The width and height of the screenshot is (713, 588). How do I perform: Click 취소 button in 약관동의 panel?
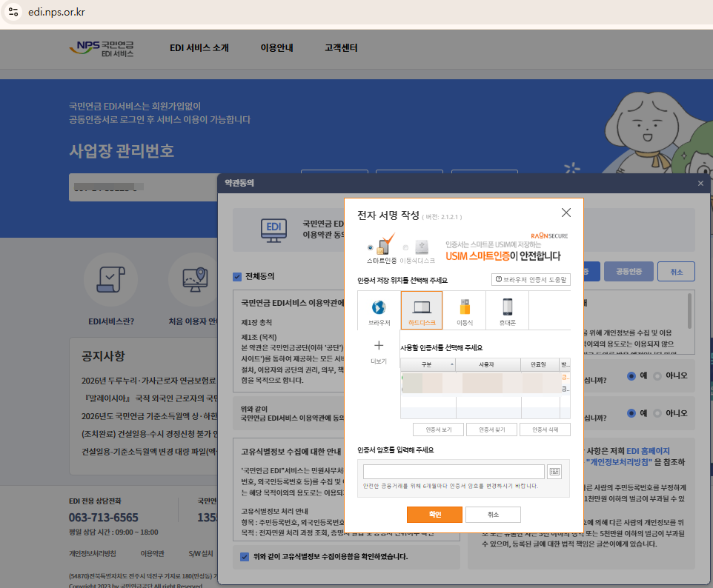(x=676, y=271)
